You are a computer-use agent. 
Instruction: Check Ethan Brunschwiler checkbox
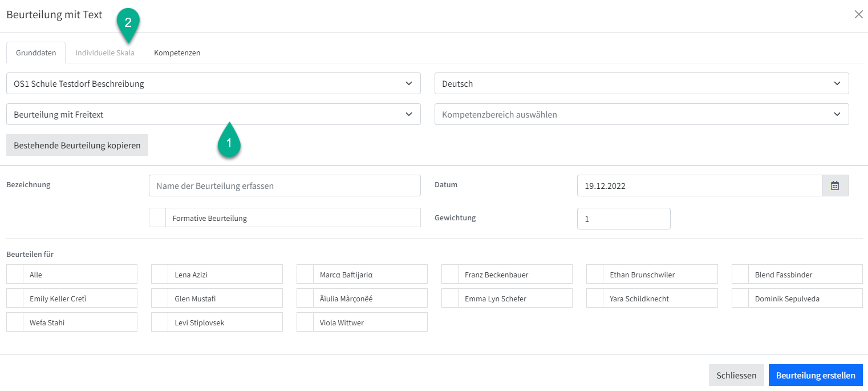tap(595, 274)
